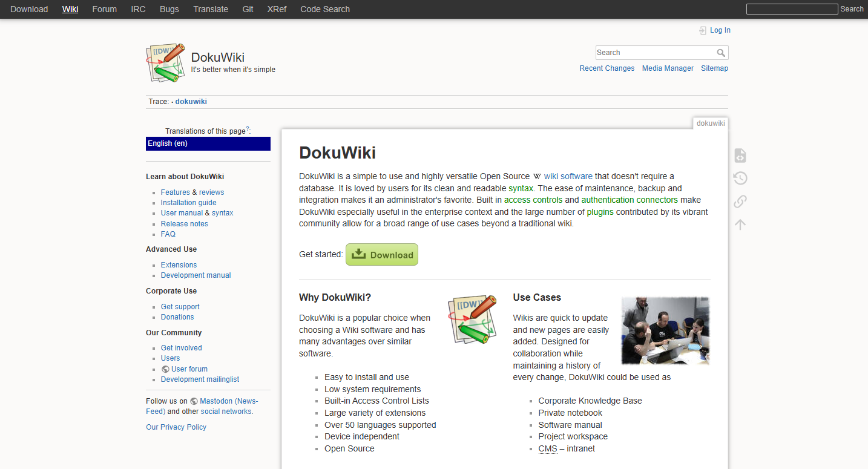Viewport: 868px width, 469px height.
Task: Open the Installation guide link
Action: click(188, 203)
